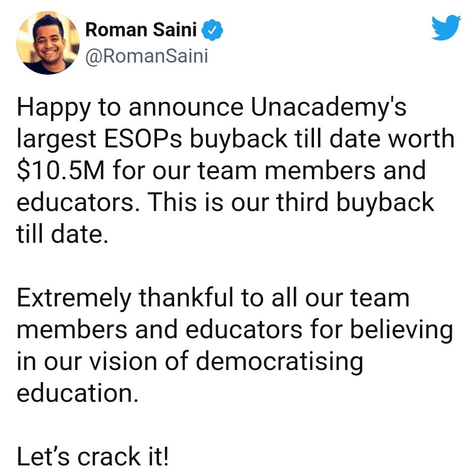Click the word "believing" in the tweet
476x475 pixels.
(x=401, y=331)
